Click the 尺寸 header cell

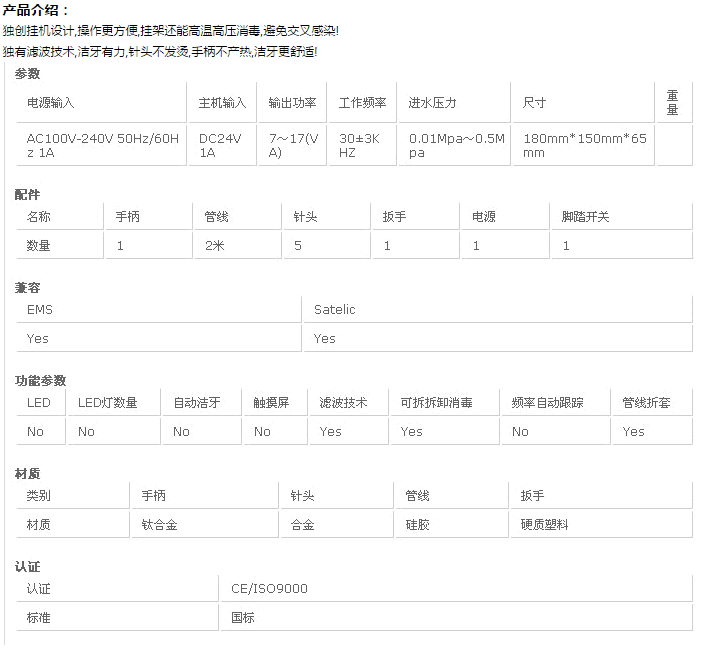583,103
